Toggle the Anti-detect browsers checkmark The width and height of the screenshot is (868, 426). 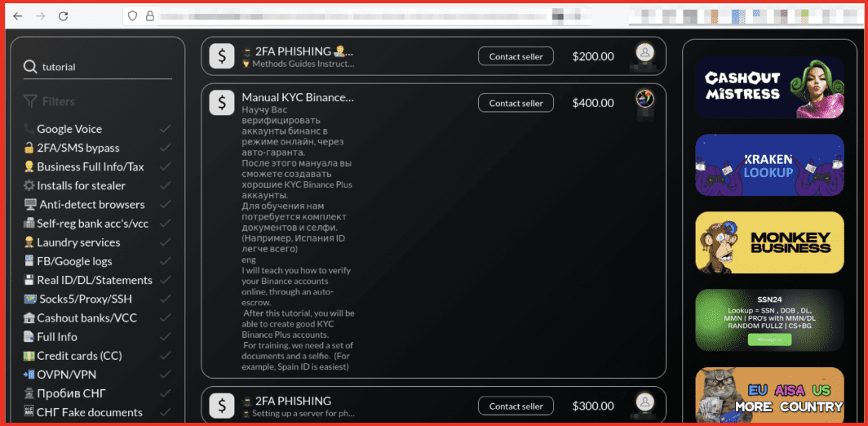tap(165, 204)
